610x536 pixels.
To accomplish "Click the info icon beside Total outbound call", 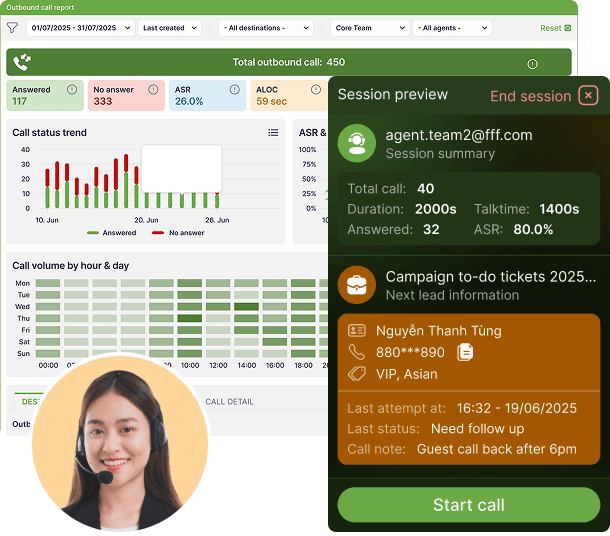I will coord(532,63).
